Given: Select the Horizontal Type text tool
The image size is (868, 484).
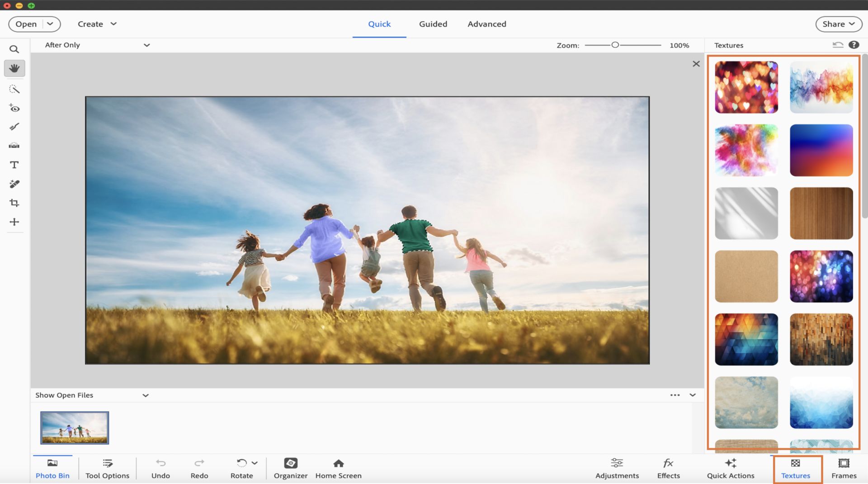Looking at the screenshot, I should (14, 165).
